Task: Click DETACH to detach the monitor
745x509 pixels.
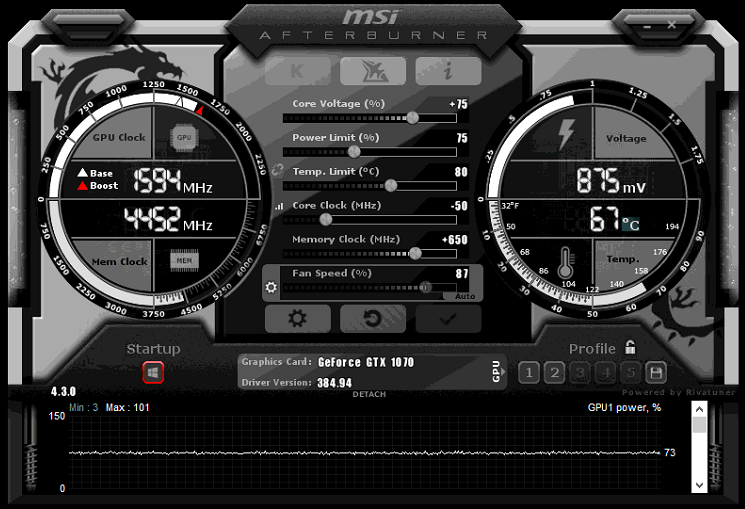Action: [x=369, y=394]
